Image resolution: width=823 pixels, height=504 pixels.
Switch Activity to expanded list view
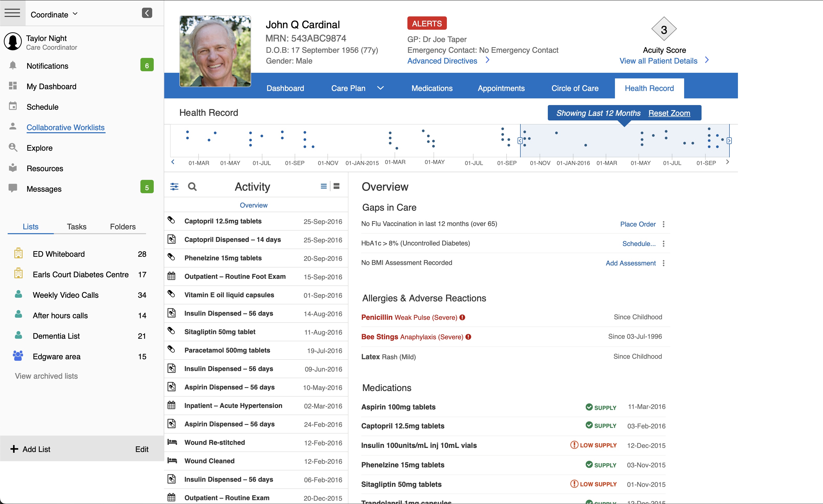pos(337,186)
